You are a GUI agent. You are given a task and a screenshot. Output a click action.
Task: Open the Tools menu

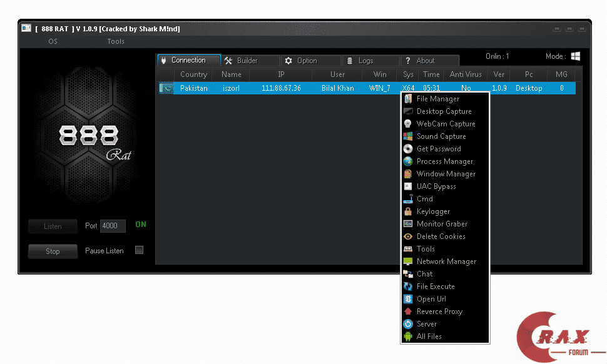(x=116, y=41)
